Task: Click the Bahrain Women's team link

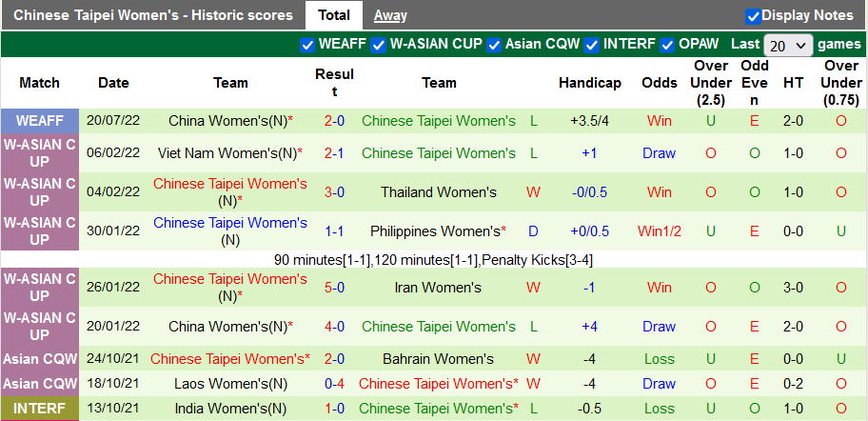Action: pyautogui.click(x=439, y=359)
